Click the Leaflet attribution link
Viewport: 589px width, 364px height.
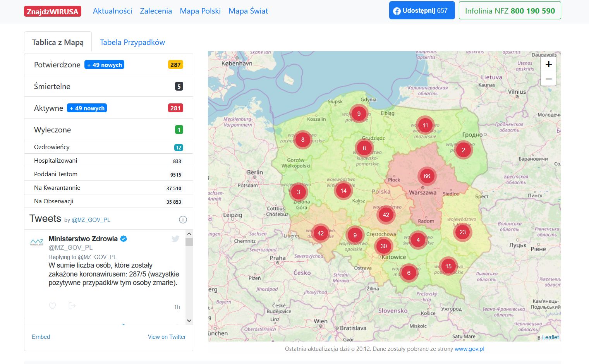pyautogui.click(x=550, y=337)
